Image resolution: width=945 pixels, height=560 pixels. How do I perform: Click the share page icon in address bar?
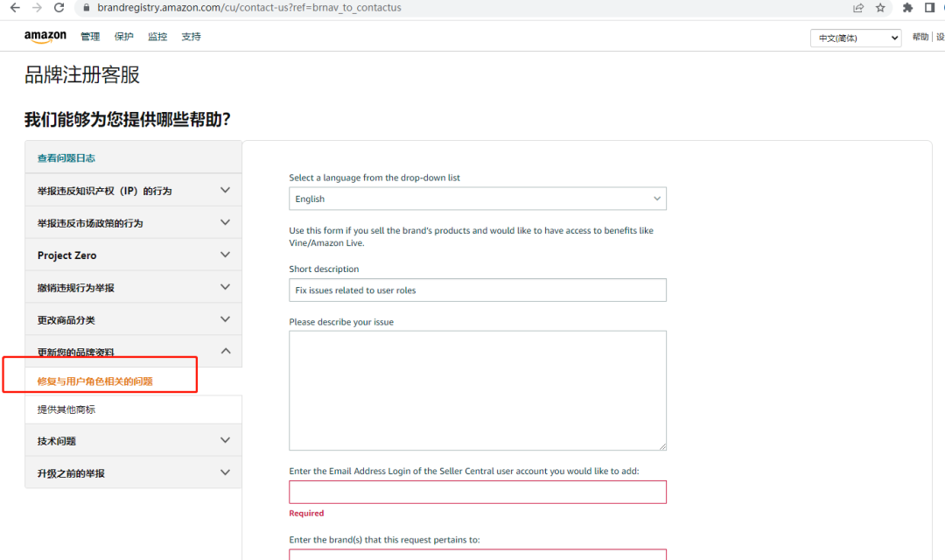click(858, 8)
